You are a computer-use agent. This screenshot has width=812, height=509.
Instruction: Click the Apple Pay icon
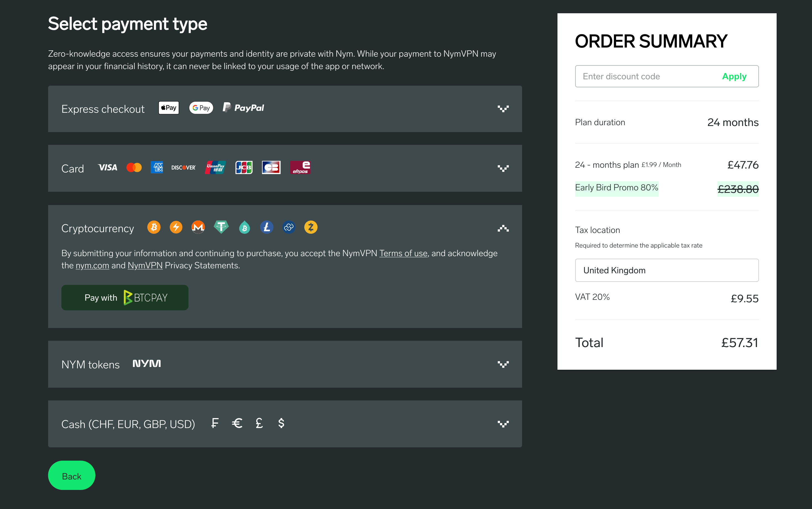[x=169, y=108]
